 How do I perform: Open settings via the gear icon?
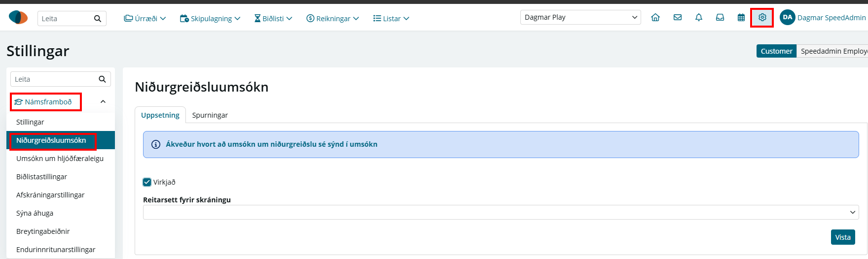click(762, 18)
